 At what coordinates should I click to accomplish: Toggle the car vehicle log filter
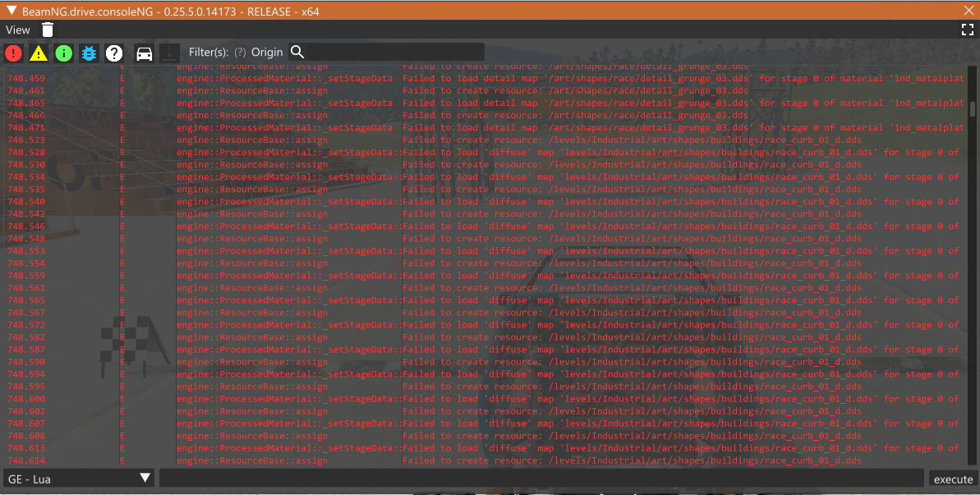click(x=145, y=53)
